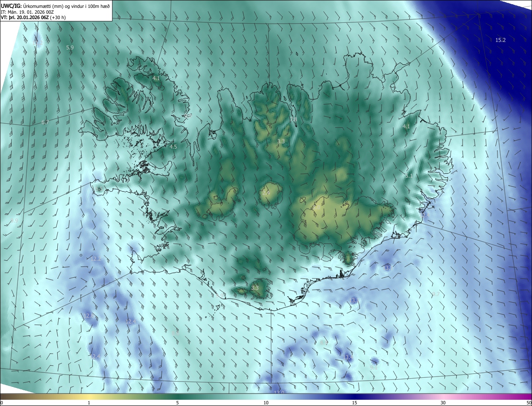Click the colorbar tick label 10
The image size is (532, 406).
coord(266,403)
